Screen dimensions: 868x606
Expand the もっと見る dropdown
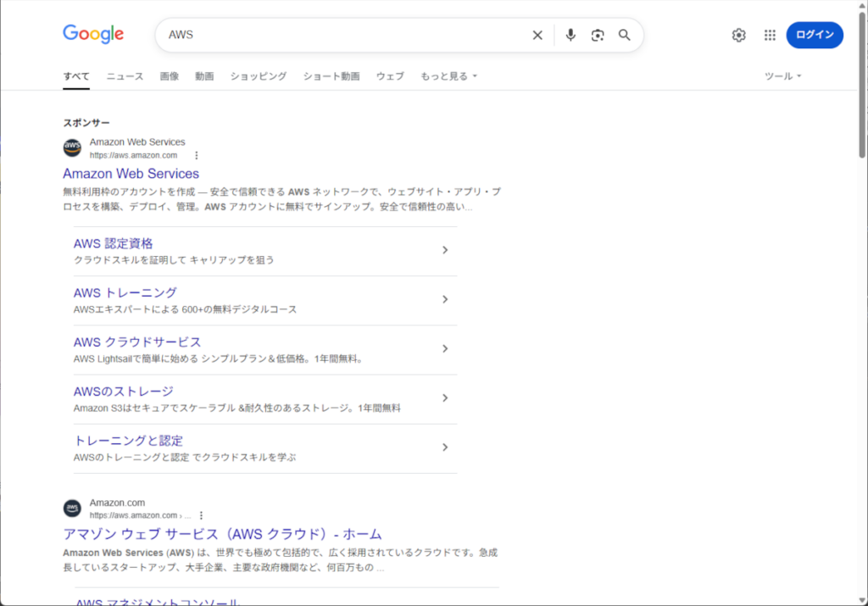point(448,76)
